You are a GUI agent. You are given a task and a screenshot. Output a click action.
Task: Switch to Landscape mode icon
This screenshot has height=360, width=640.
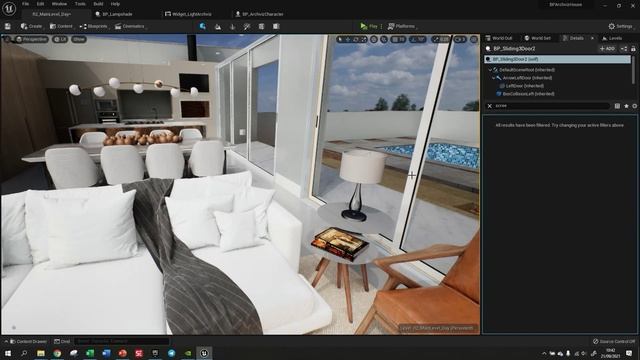pyautogui.click(x=218, y=27)
